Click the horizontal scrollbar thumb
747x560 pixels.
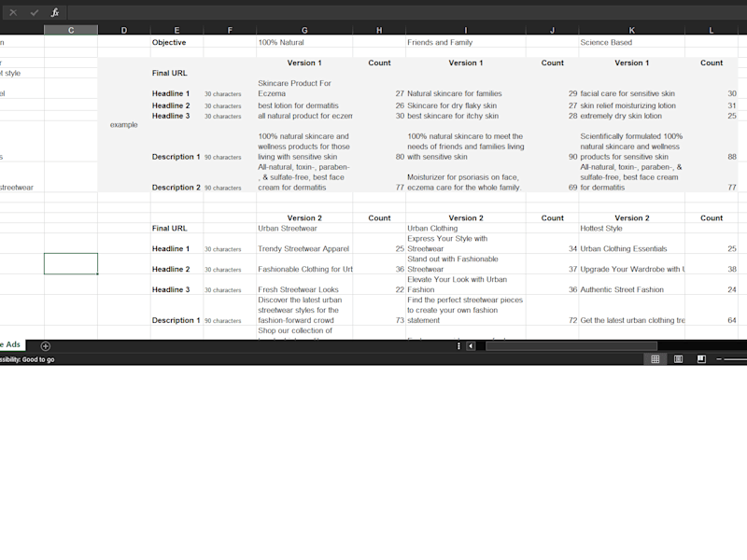[x=571, y=346]
